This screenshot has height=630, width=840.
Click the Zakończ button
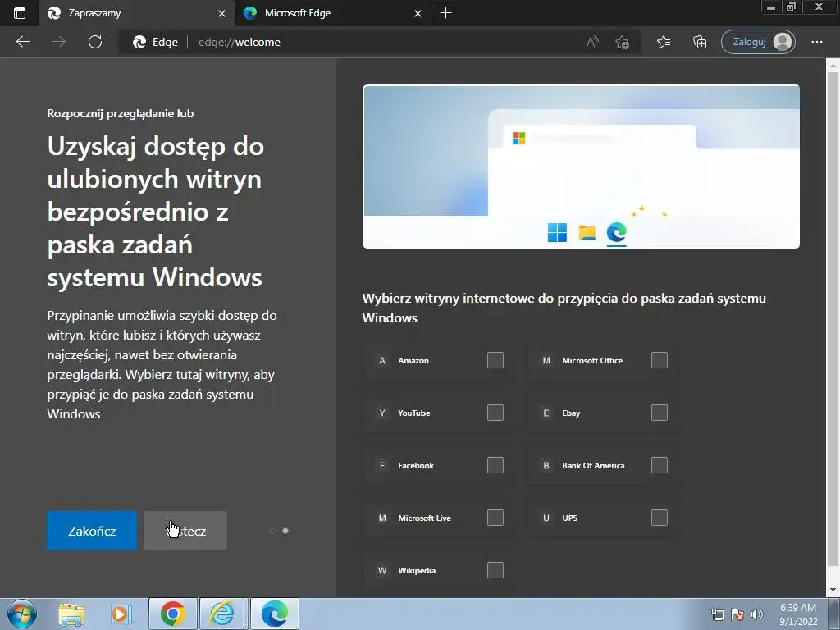coord(92,531)
